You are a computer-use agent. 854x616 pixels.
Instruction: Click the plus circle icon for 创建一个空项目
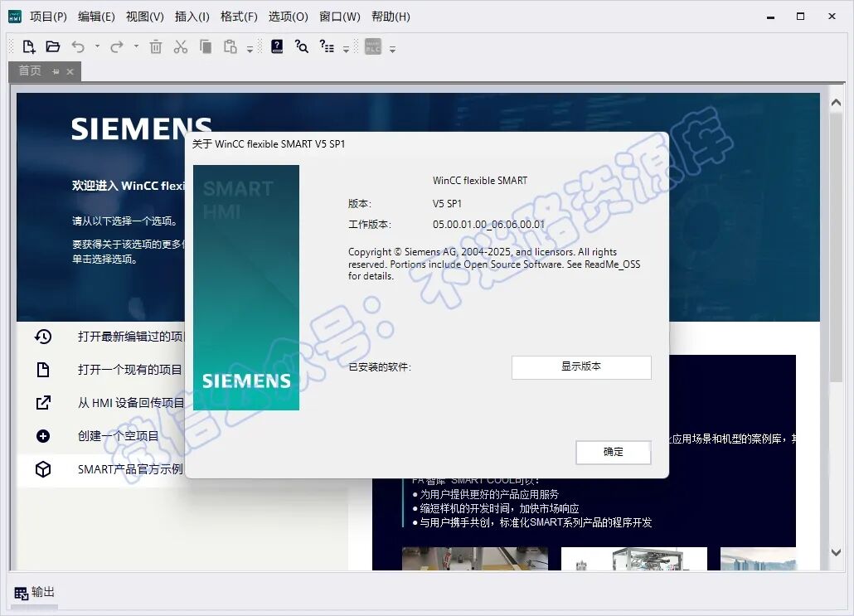43,436
